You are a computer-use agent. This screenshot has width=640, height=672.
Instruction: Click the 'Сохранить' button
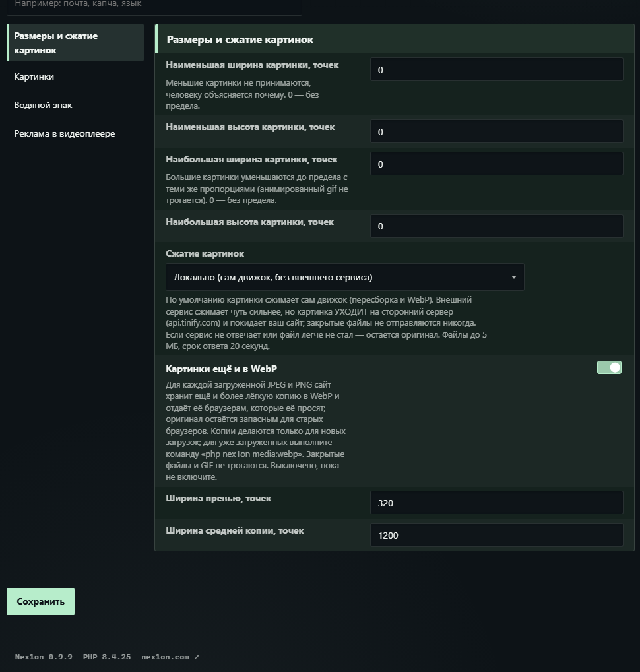40,601
